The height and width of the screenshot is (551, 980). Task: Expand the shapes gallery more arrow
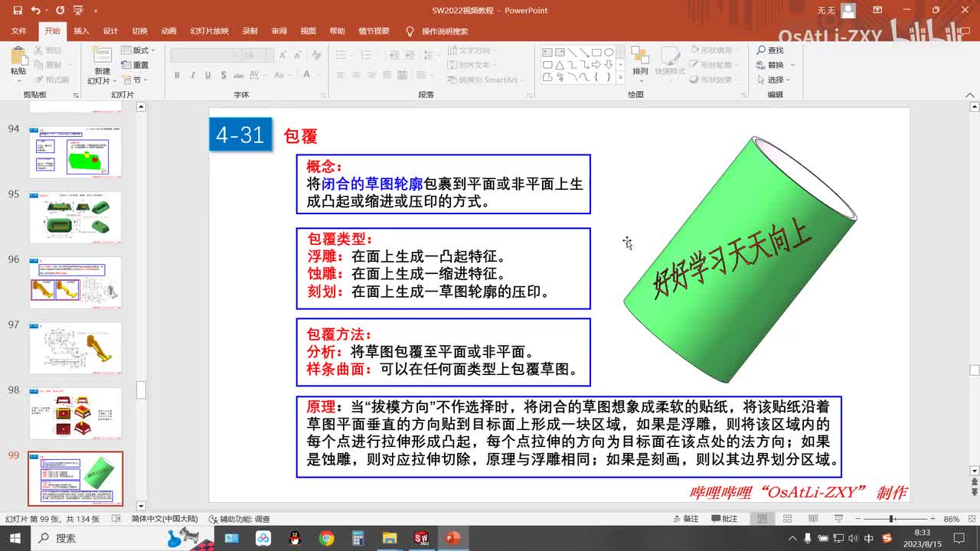click(619, 77)
